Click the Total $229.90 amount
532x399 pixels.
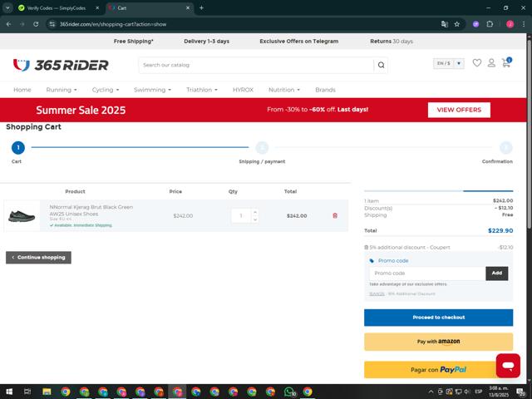pyautogui.click(x=500, y=231)
